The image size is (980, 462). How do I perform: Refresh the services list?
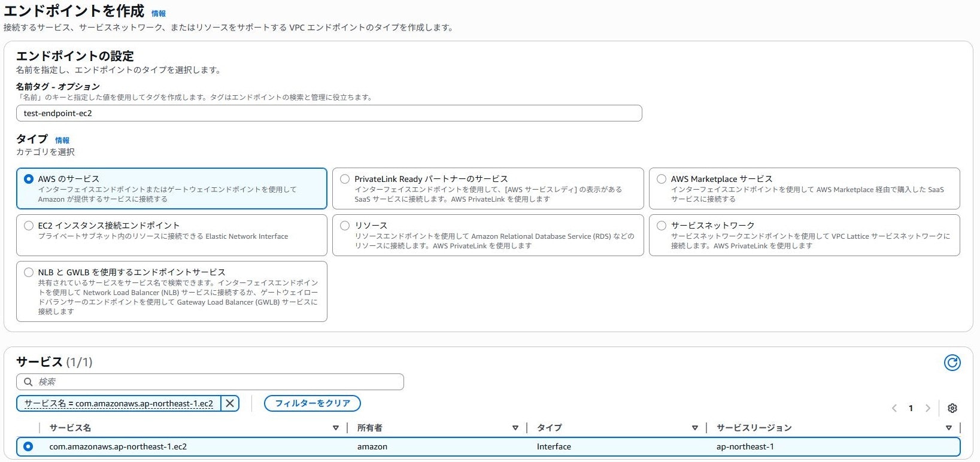[x=952, y=363]
